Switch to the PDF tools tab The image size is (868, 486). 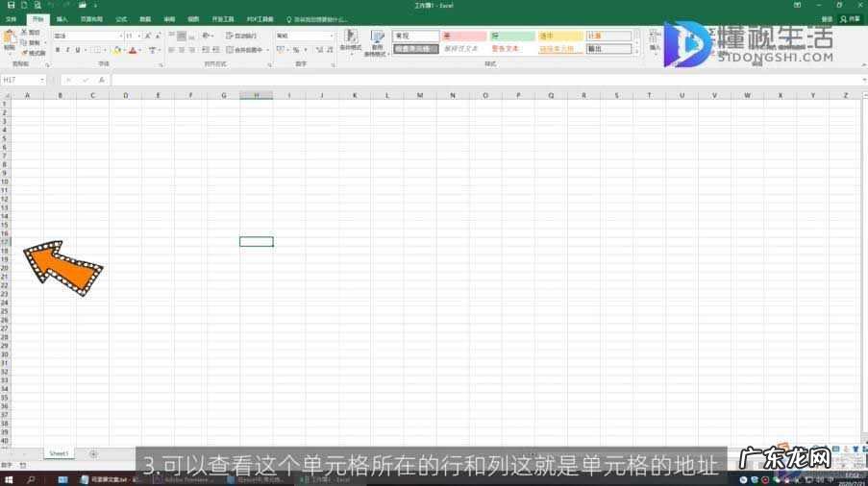coord(260,19)
